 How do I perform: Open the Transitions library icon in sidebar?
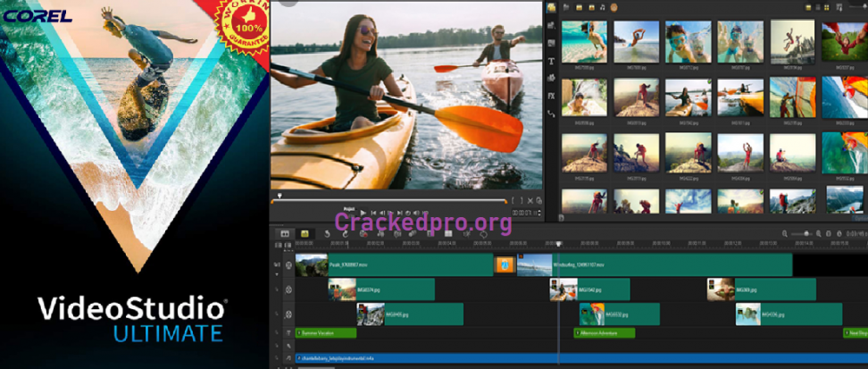[x=551, y=43]
